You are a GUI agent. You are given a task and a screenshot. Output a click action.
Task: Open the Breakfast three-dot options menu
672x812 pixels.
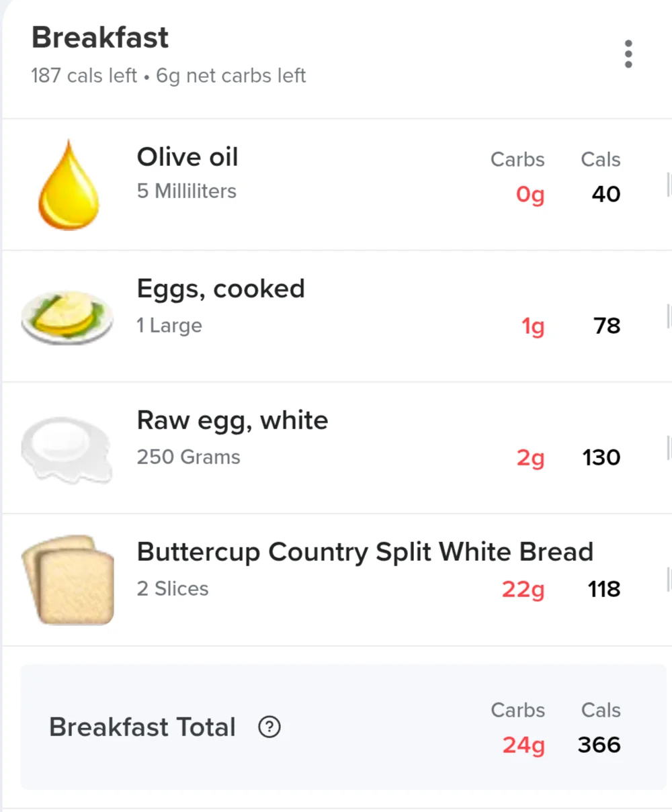click(628, 54)
